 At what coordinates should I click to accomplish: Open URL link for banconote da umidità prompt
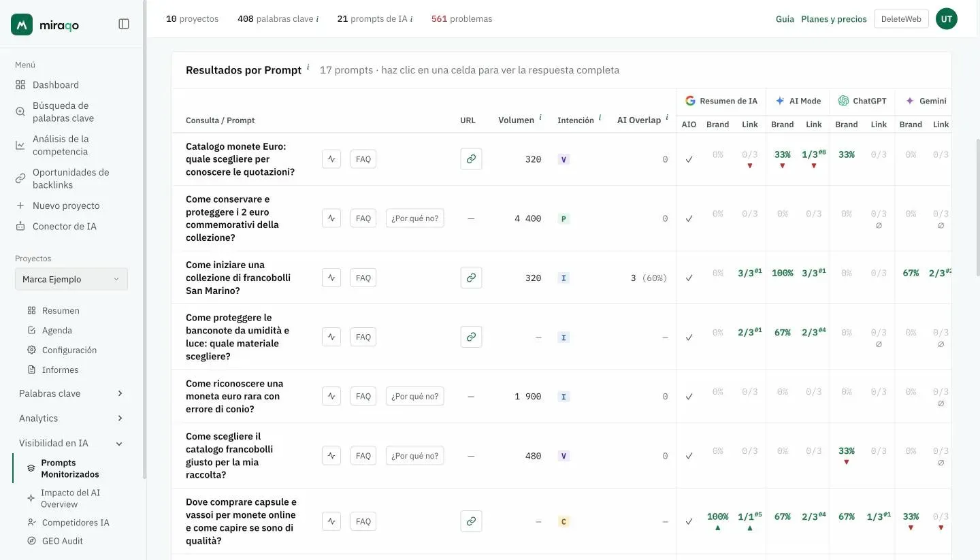coord(471,337)
